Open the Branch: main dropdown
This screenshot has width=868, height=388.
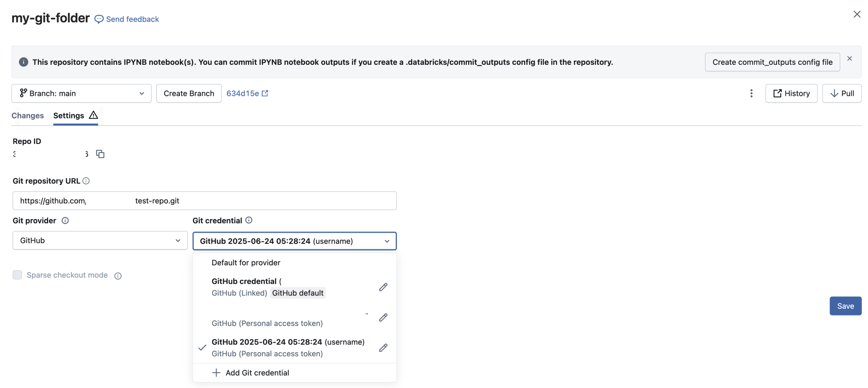(81, 93)
